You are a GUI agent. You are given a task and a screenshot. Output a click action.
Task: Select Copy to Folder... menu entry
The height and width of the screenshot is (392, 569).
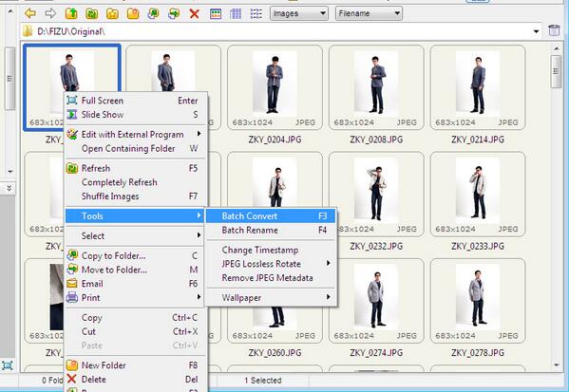click(136, 255)
